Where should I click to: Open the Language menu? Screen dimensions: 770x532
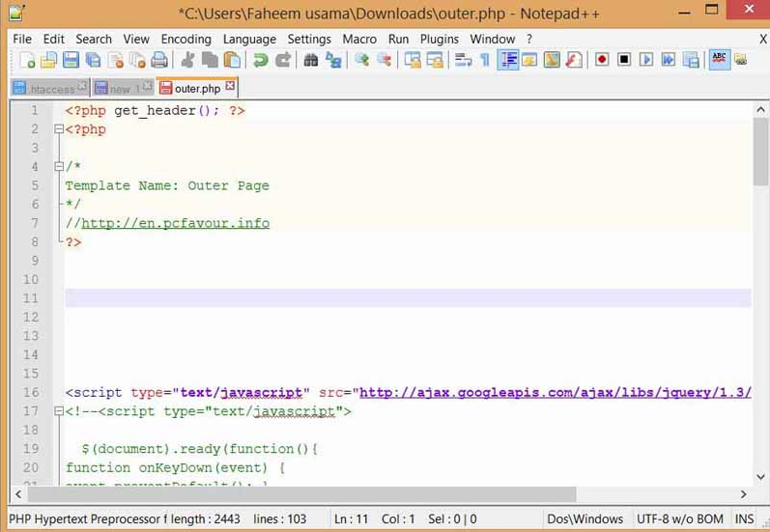pyautogui.click(x=249, y=39)
